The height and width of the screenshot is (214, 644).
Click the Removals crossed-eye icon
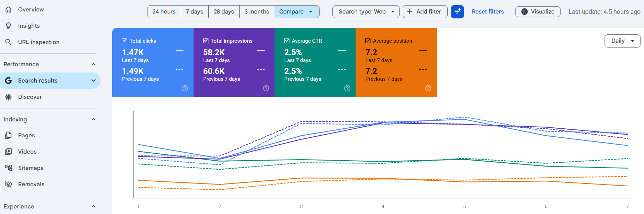(8, 184)
